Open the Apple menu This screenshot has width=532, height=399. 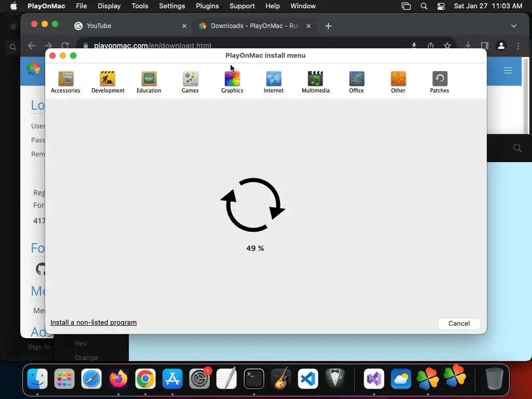14,6
